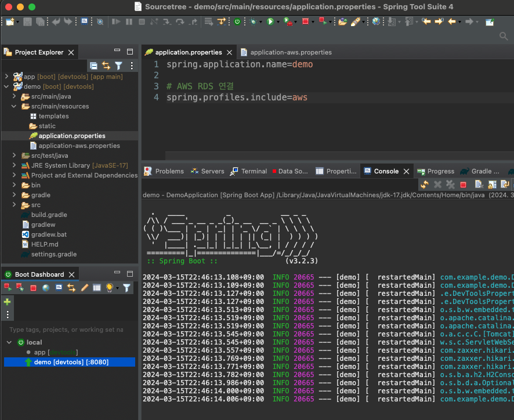Click the scroll lock icon in Console toolbar
Screen dimensions: 514x420
click(492, 184)
